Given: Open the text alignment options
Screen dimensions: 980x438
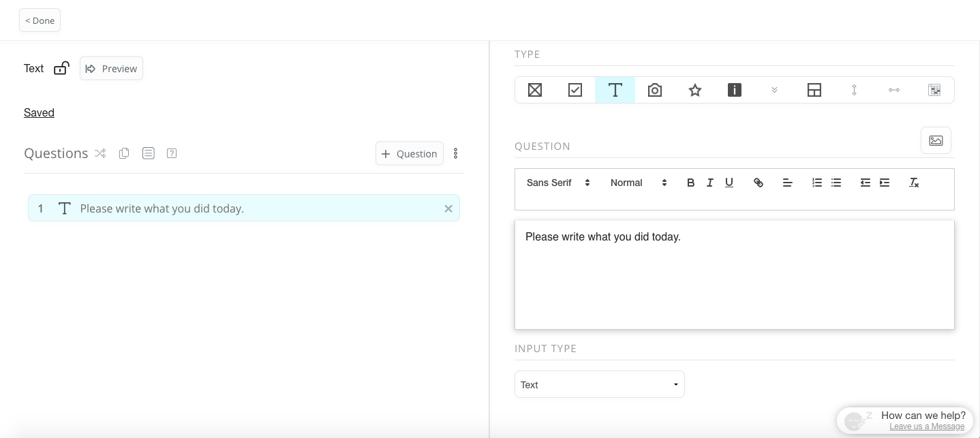Looking at the screenshot, I should click(x=787, y=183).
